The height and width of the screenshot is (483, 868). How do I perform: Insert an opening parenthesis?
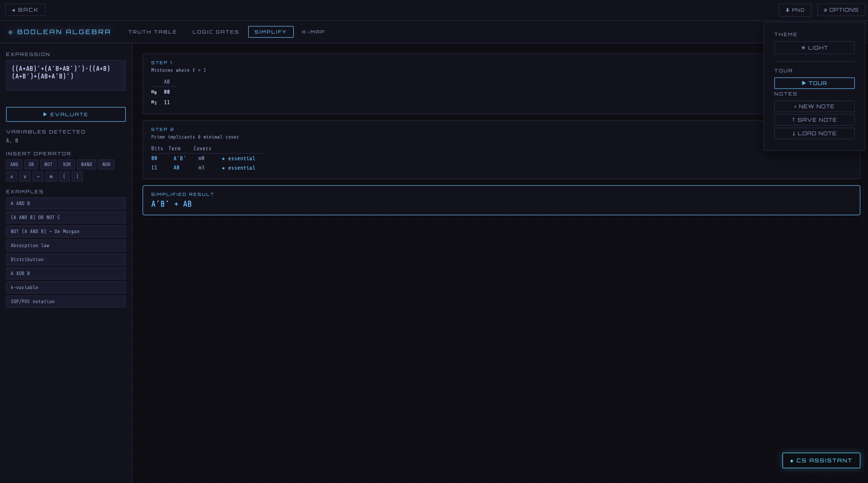click(x=64, y=176)
